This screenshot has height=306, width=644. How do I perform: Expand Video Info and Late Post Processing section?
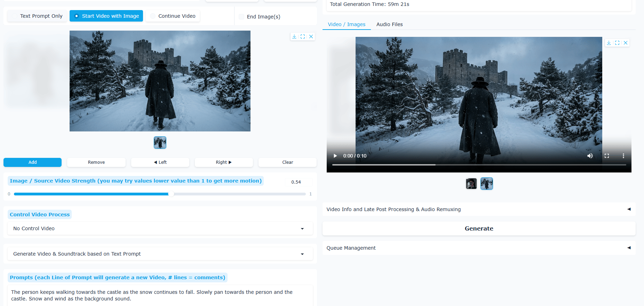(x=479, y=209)
